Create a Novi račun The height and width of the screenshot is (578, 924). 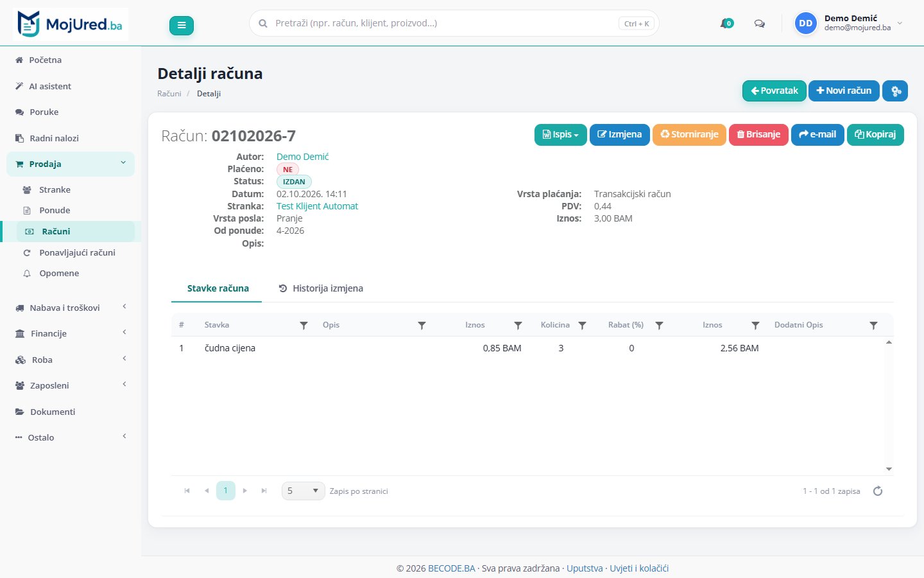[x=844, y=91]
